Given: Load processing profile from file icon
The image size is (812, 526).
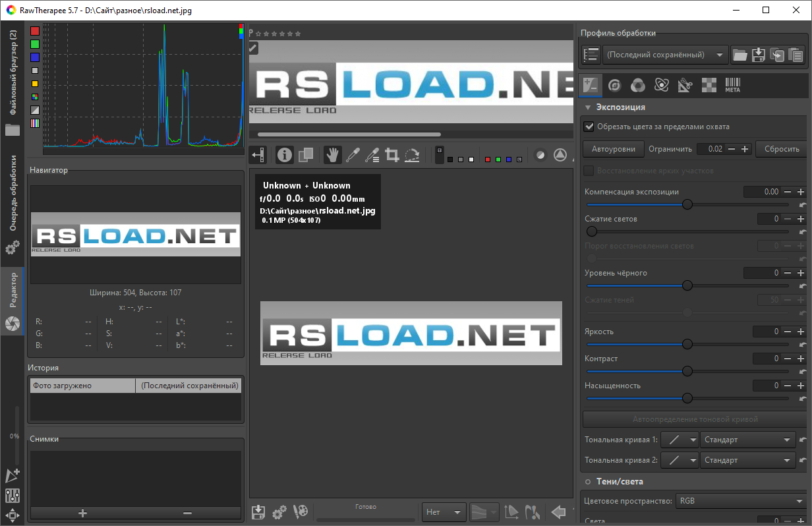Looking at the screenshot, I should point(740,55).
